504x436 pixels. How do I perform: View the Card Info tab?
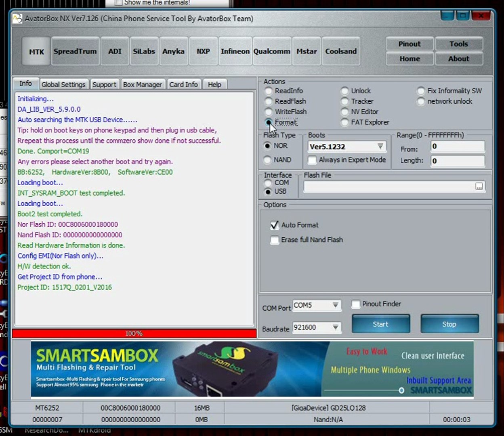(184, 84)
